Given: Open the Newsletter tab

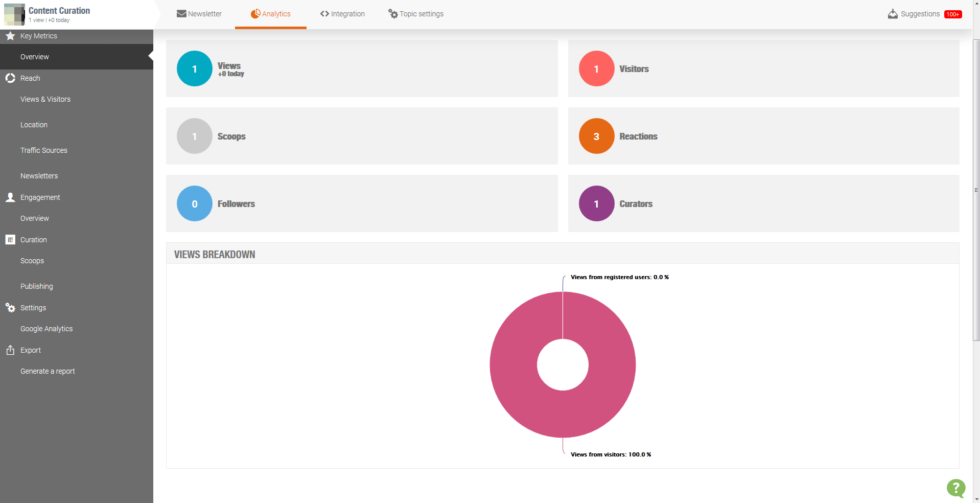Looking at the screenshot, I should (x=199, y=14).
